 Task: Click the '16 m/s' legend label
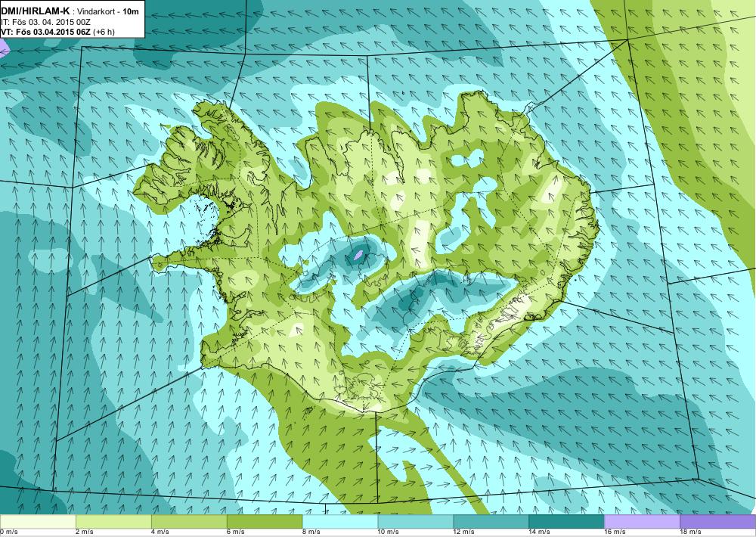pyautogui.click(x=615, y=532)
